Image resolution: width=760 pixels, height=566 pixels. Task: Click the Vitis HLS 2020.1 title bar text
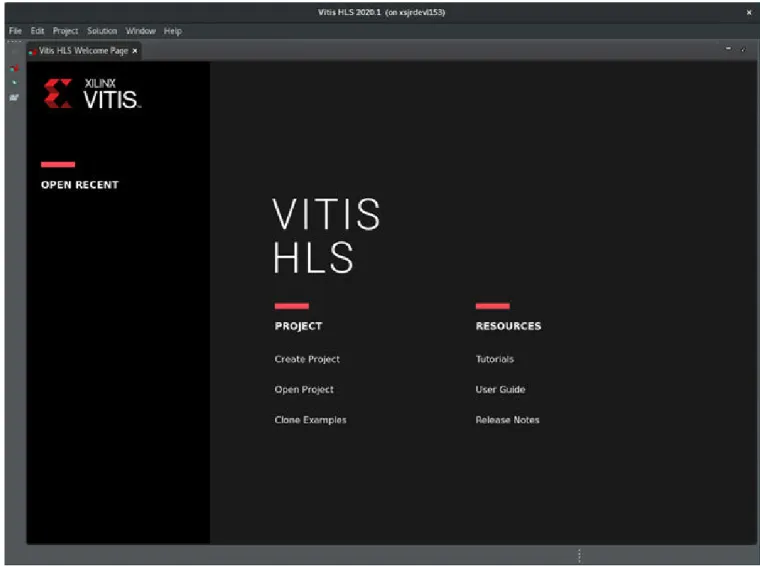pos(381,12)
